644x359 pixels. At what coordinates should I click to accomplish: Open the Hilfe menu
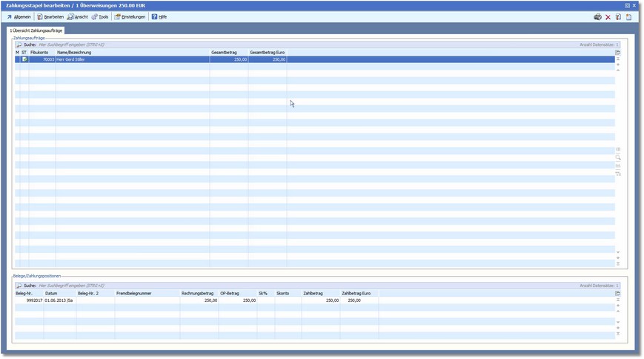pos(159,16)
